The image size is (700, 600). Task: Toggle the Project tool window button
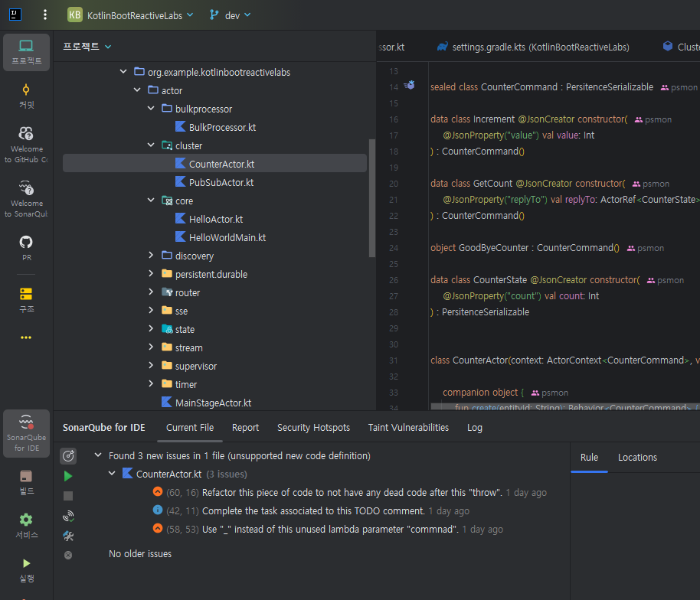26,52
